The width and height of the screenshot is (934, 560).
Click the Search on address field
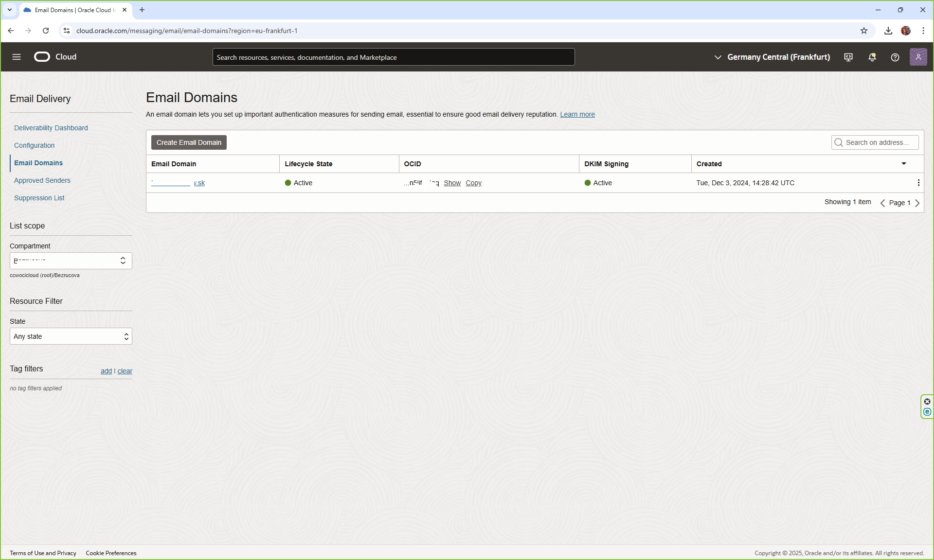point(875,142)
